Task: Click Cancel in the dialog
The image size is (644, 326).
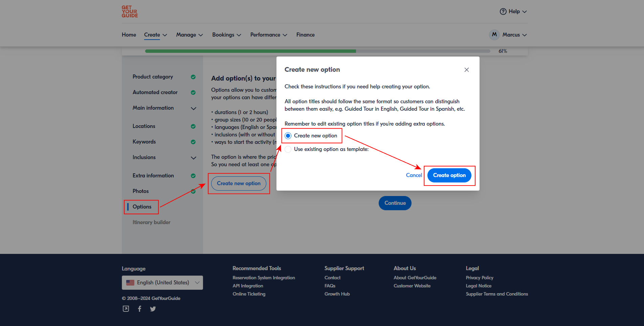Action: (x=414, y=175)
